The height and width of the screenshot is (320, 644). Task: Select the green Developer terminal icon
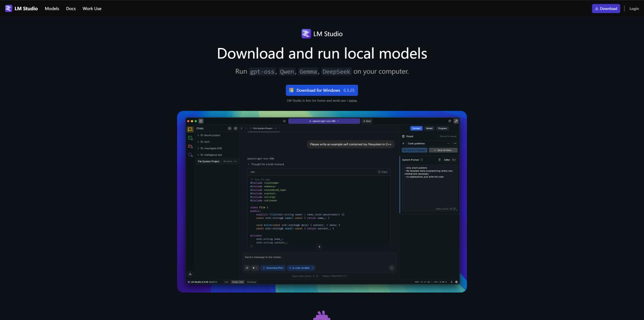(x=190, y=138)
